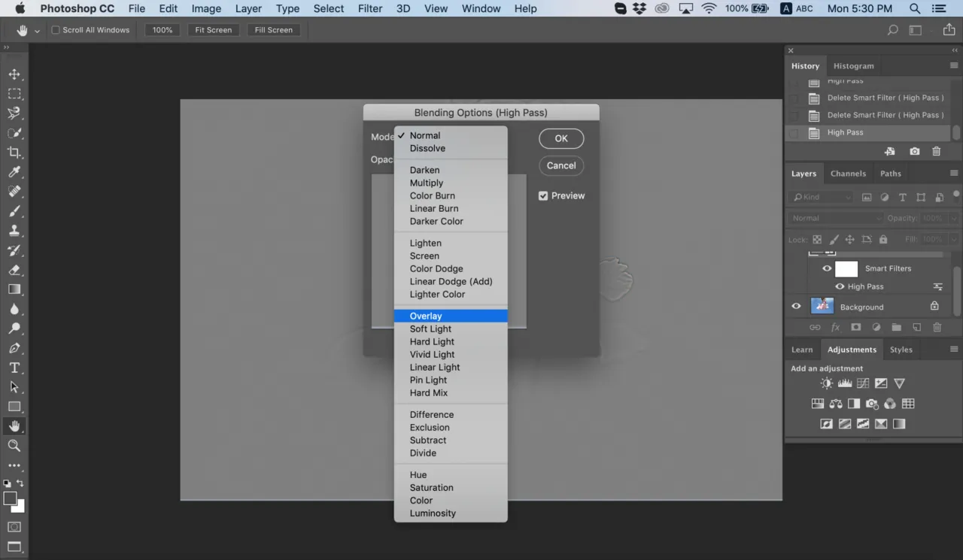The width and height of the screenshot is (963, 560).
Task: Open the Filter menu
Action: 369,8
